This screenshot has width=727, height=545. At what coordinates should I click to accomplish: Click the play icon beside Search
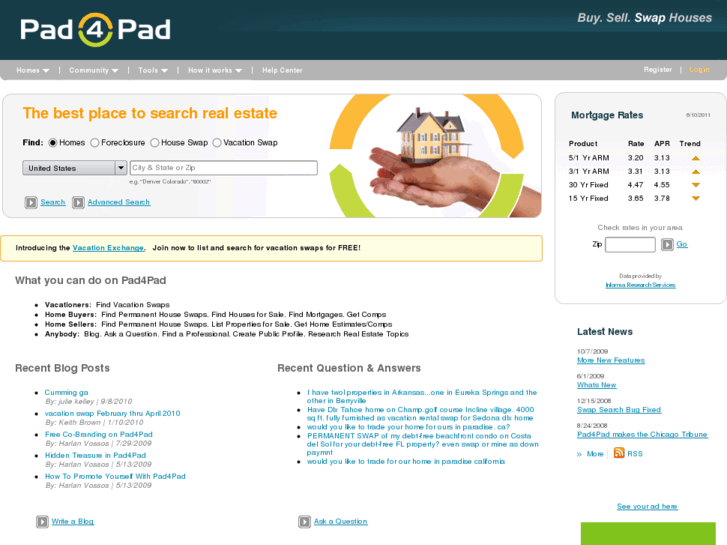pyautogui.click(x=31, y=203)
